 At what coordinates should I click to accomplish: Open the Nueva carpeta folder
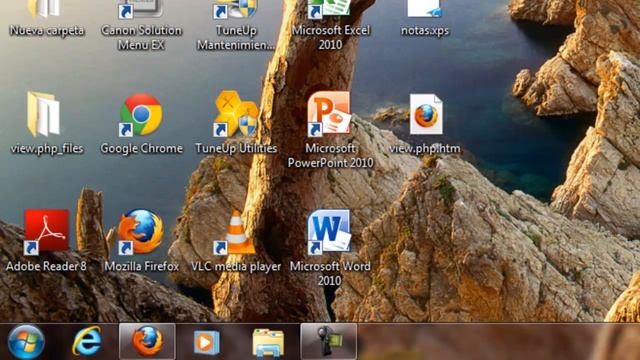click(44, 9)
